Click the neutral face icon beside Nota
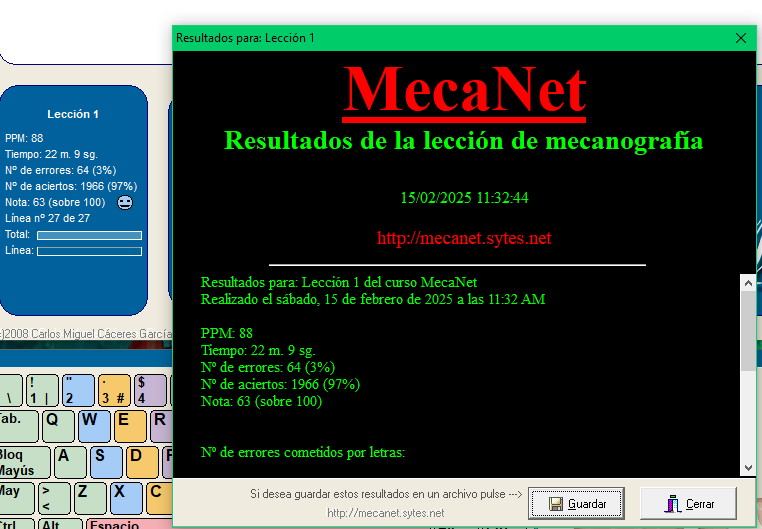This screenshot has width=762, height=529. coord(125,202)
